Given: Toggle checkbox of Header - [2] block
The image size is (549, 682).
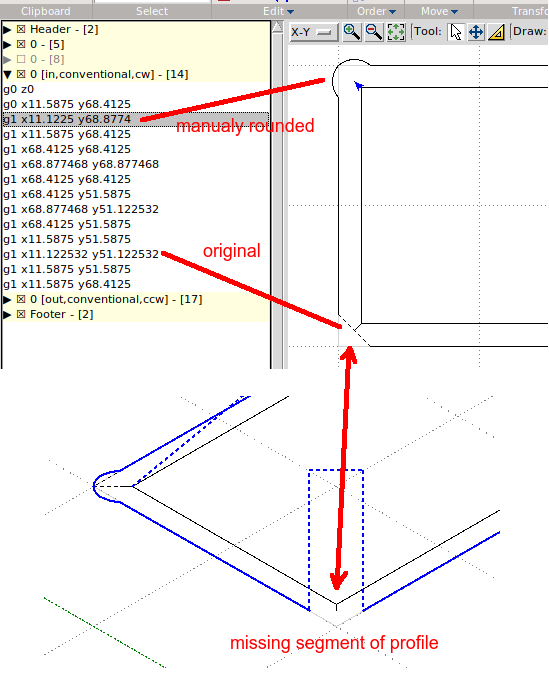Looking at the screenshot, I should click(x=21, y=29).
